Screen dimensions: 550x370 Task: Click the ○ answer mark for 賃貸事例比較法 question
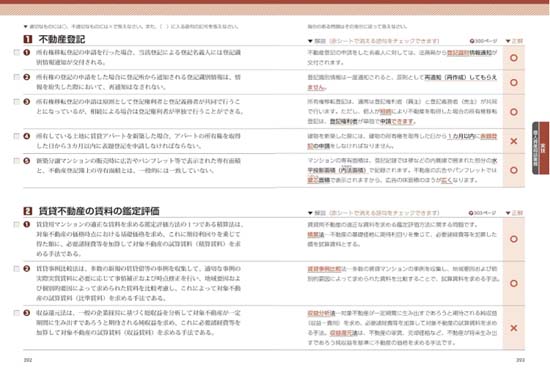[514, 283]
